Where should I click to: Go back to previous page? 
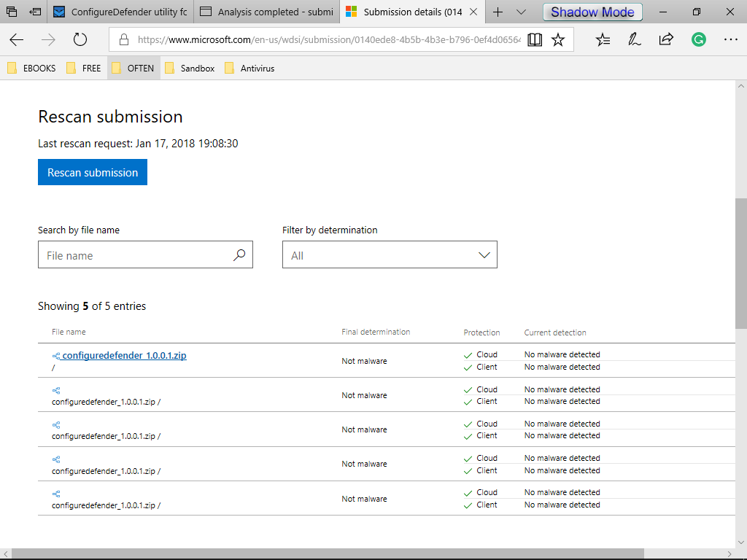[17, 40]
